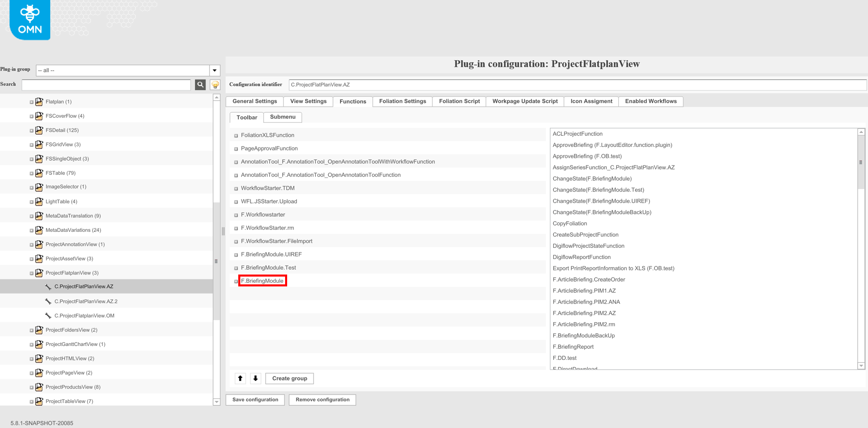This screenshot has width=868, height=428.
Task: Click the LightTable plug-in icon
Action: 39,201
